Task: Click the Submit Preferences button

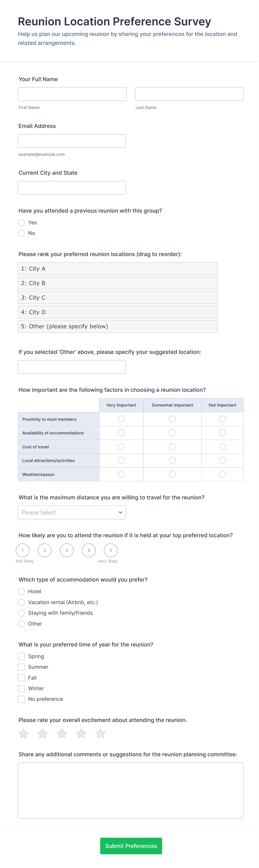Action: [x=131, y=846]
